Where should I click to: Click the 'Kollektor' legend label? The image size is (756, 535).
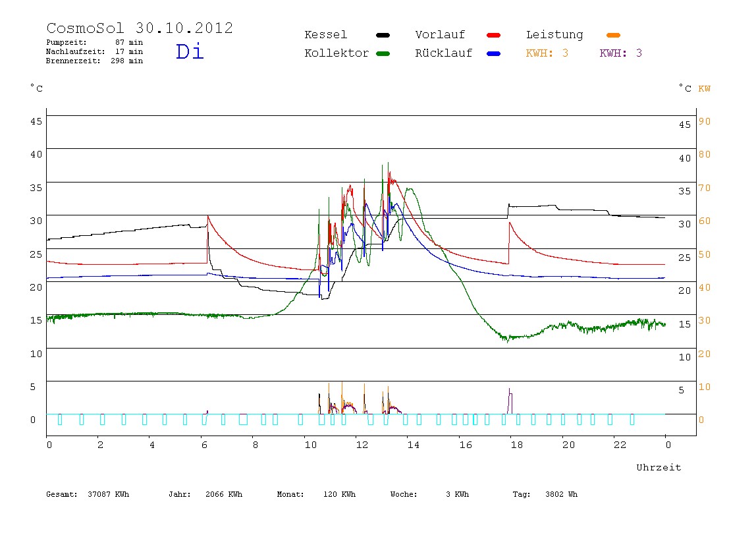(x=337, y=53)
